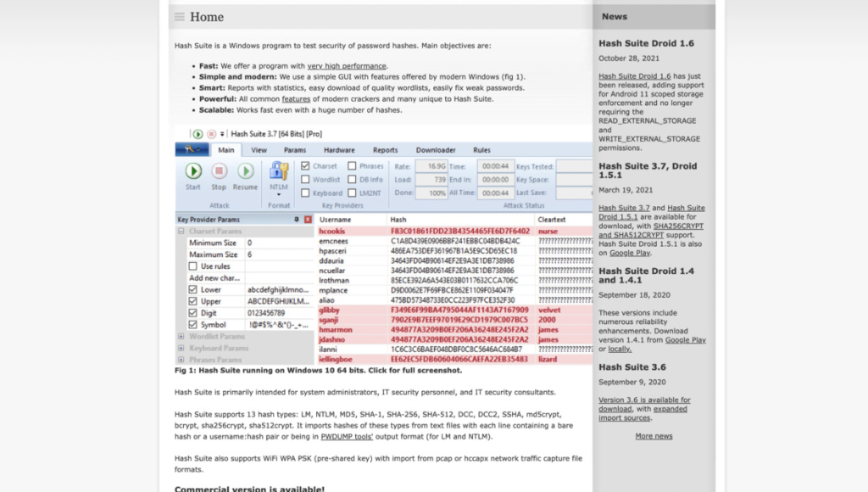Click the hamburger menu icon beside Home heading
The image size is (868, 492).
pyautogui.click(x=178, y=16)
